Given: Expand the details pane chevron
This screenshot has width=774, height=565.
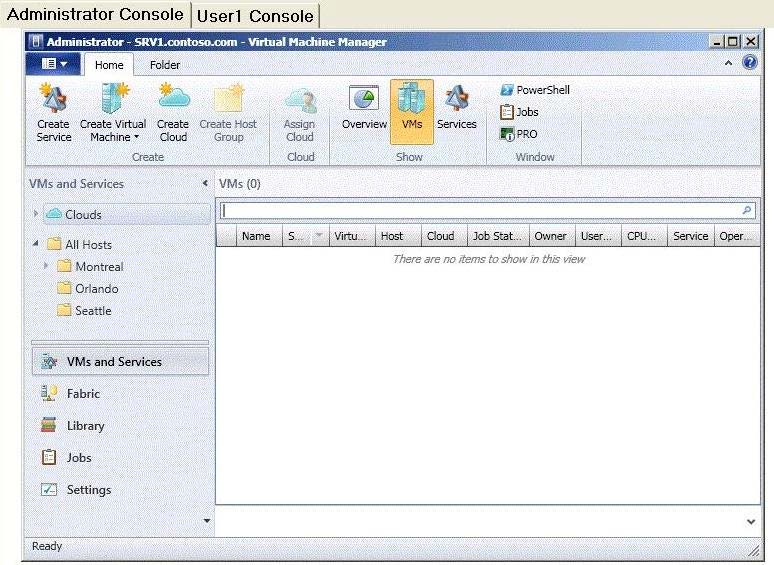Looking at the screenshot, I should tap(751, 521).
